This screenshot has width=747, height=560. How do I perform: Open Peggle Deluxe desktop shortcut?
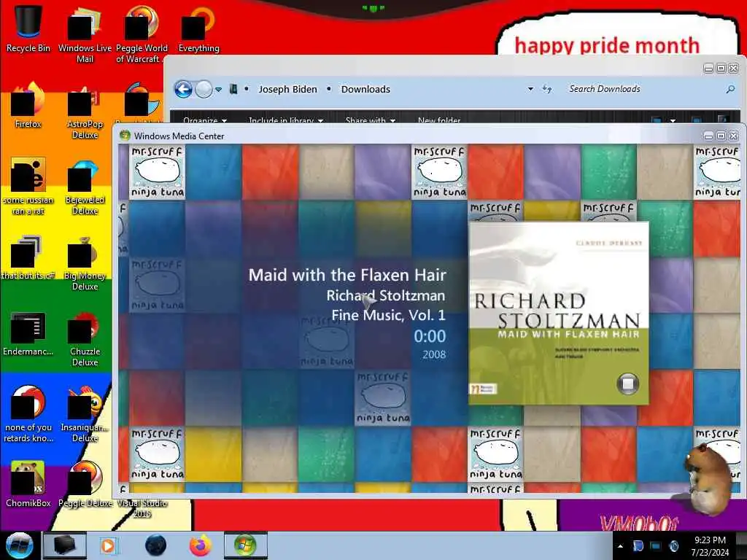(85, 485)
